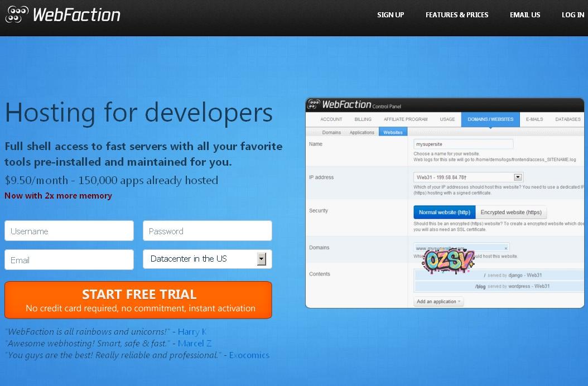Select the Domains sub-tab
Viewport: 588px width, 386px height.
click(331, 132)
